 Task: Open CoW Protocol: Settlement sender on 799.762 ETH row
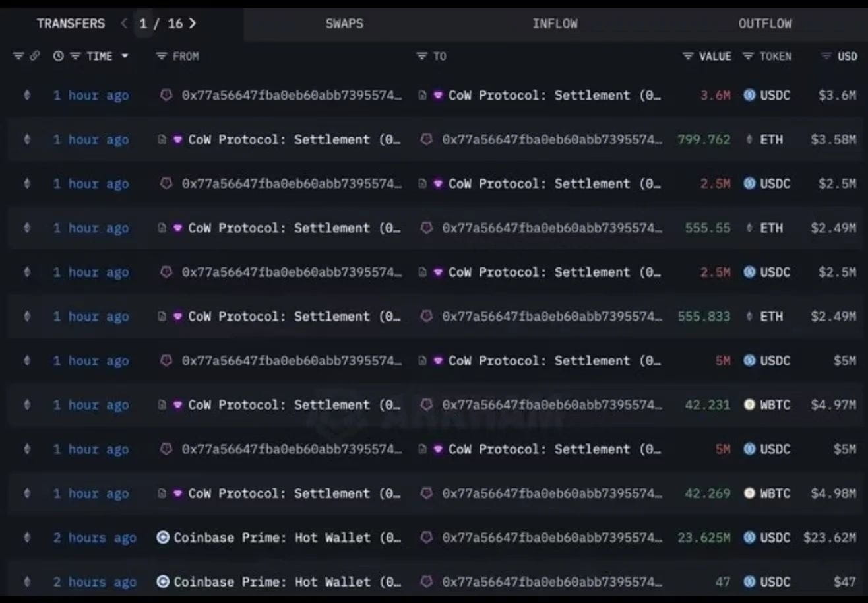pos(294,139)
